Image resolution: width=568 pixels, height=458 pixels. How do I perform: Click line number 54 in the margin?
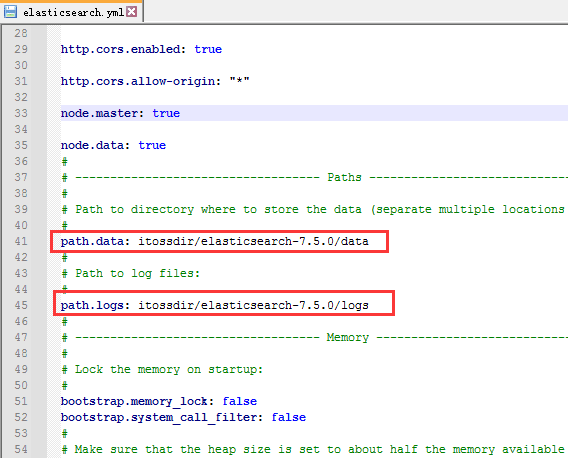[x=21, y=449]
